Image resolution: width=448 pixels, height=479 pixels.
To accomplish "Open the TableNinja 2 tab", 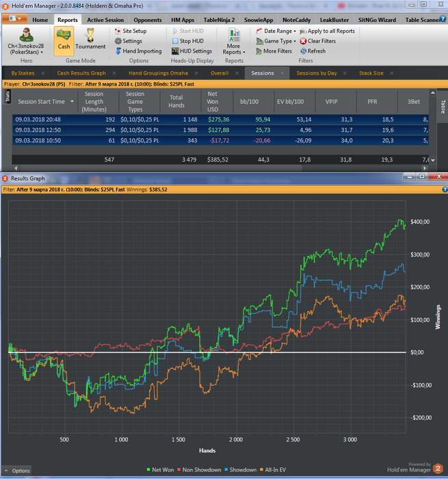I will pos(219,20).
